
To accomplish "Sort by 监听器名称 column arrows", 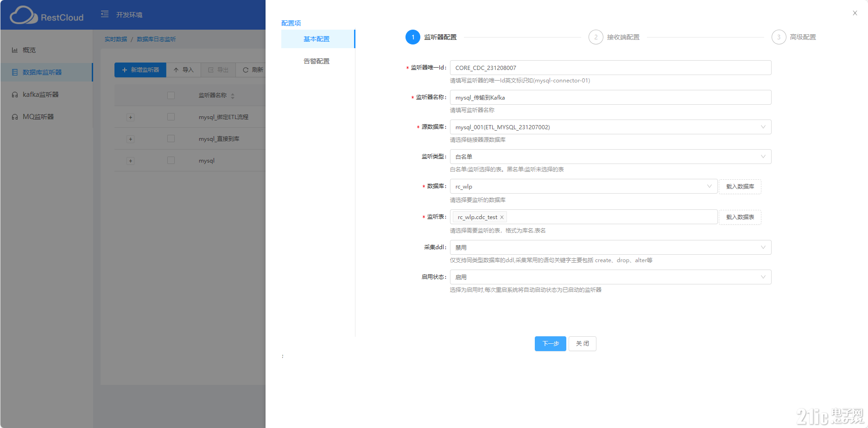I will [x=233, y=96].
